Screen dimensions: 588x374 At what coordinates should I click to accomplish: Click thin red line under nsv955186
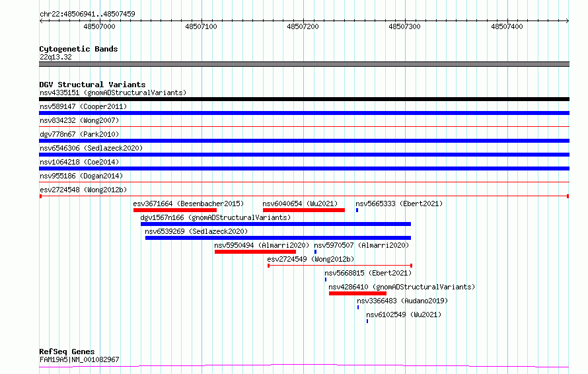pos(304,182)
